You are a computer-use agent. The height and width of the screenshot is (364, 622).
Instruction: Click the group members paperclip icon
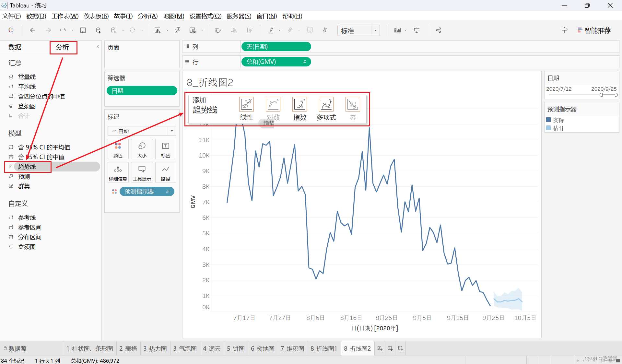click(290, 30)
